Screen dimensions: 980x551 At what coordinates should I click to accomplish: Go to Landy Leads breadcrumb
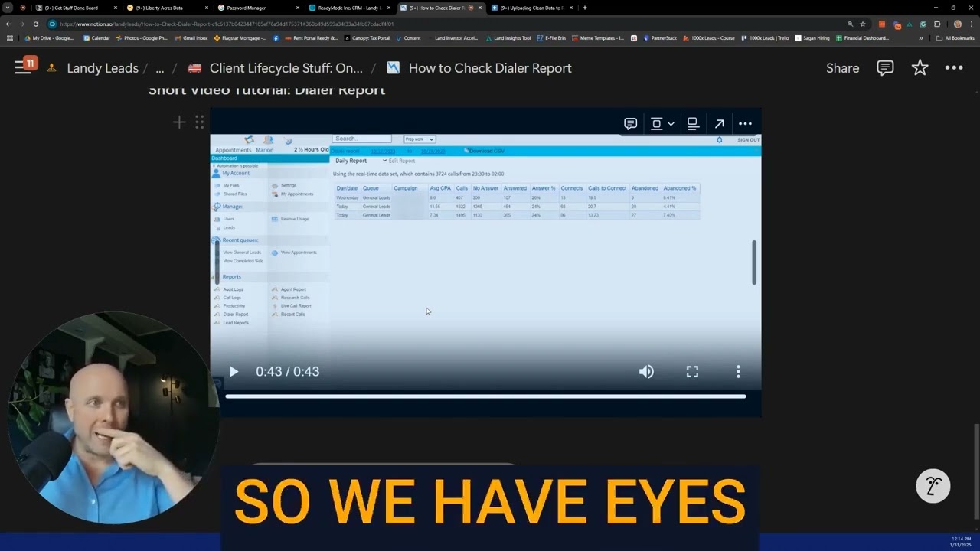click(x=103, y=68)
